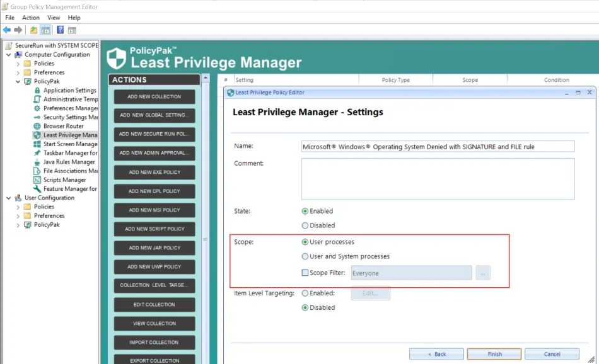Choose User and System processes scope
599x364 pixels.
[306, 256]
